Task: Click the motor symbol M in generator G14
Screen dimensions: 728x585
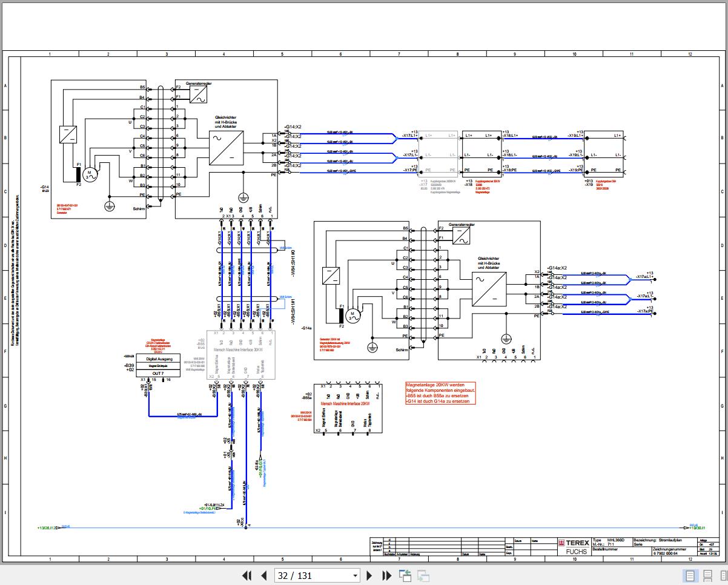Action: [90, 175]
